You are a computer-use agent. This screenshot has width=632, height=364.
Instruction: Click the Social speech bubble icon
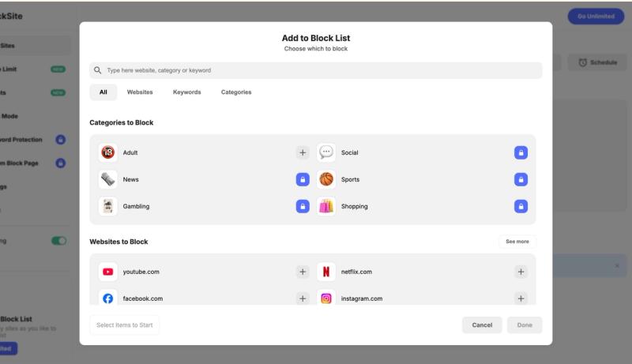click(x=326, y=152)
